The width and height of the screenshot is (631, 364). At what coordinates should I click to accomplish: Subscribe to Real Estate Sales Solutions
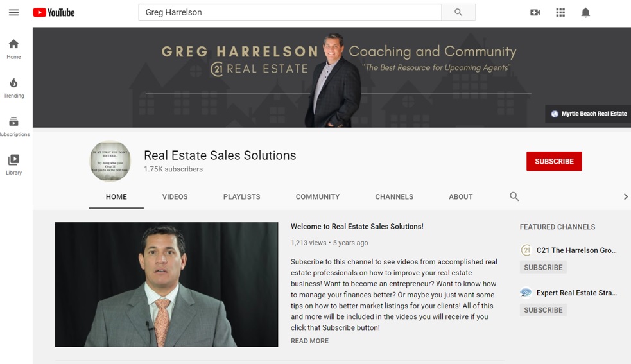point(554,161)
